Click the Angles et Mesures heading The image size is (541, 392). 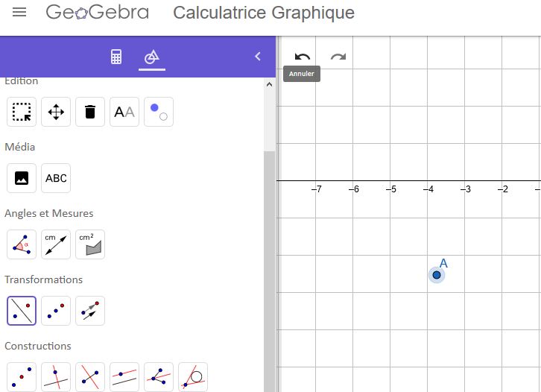[x=49, y=213]
